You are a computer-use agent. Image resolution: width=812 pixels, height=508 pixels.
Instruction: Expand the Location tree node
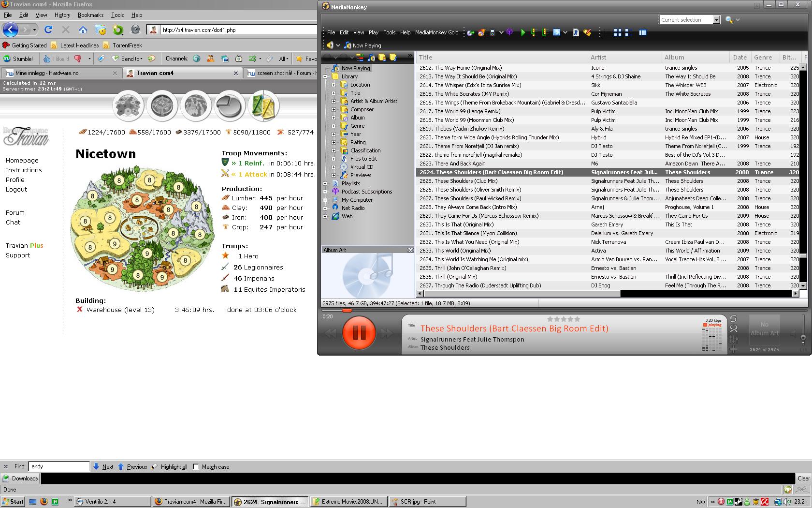tap(333, 85)
